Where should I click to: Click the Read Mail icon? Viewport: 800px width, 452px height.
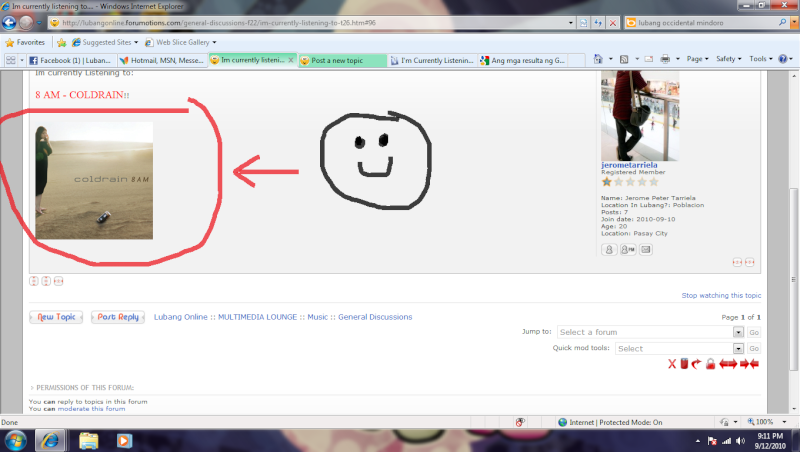click(x=648, y=59)
